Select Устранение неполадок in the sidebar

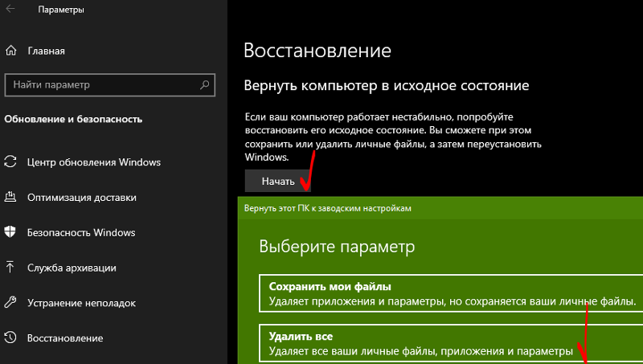click(x=81, y=303)
